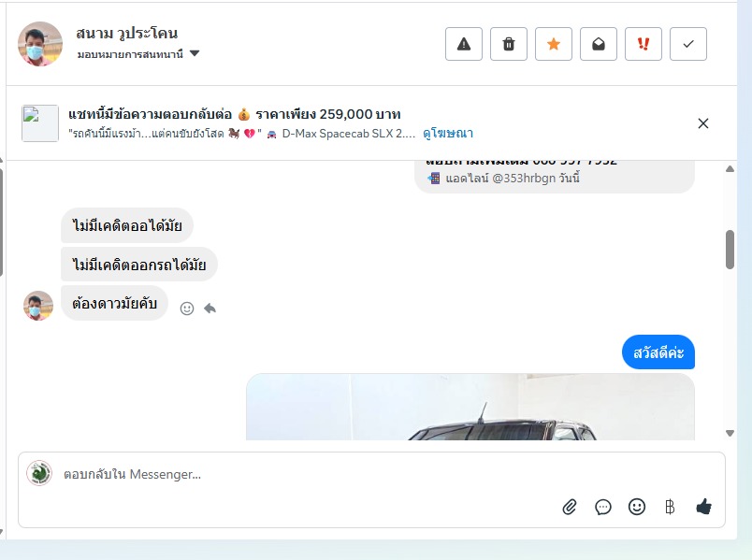752x560 pixels.
Task: Click the สนาม วูประโคน contact name
Action: pos(127,33)
